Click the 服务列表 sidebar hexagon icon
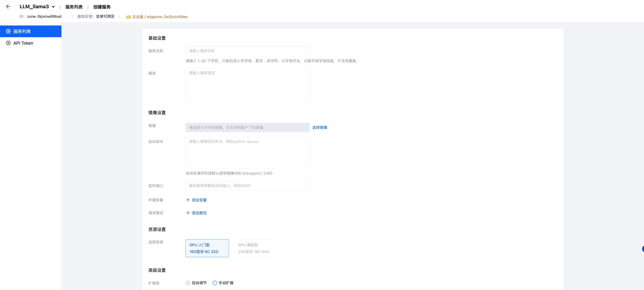This screenshot has width=644, height=290. pyautogui.click(x=8, y=31)
